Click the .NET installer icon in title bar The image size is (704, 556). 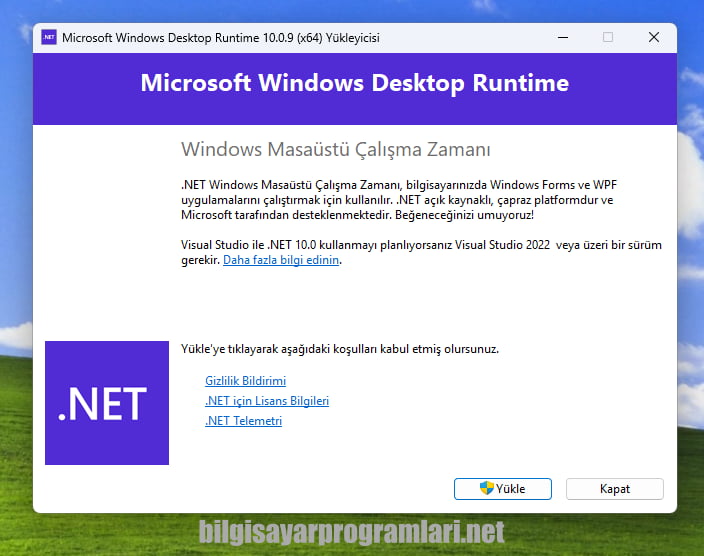pyautogui.click(x=49, y=37)
